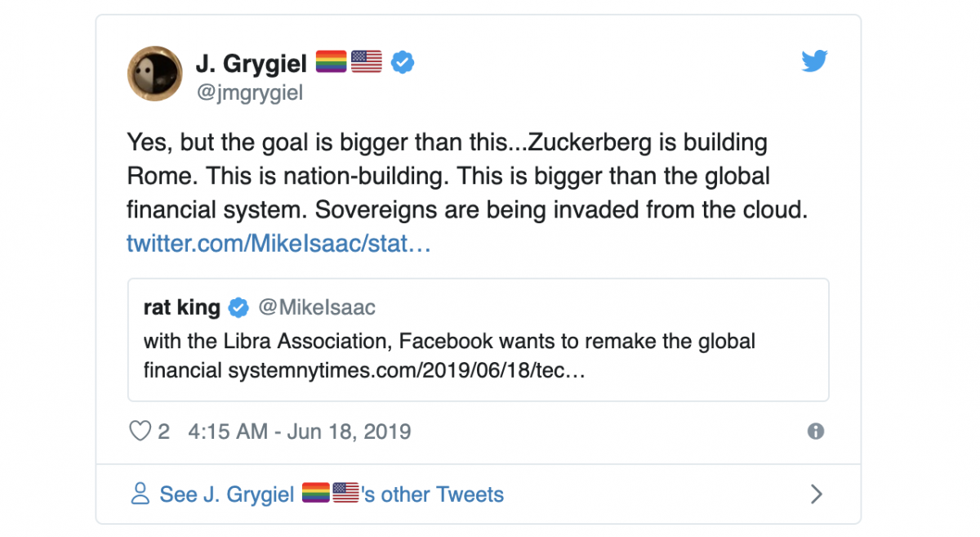Screen dimensions: 980x537
Task: Click rat king's verified badge
Action: tap(238, 308)
